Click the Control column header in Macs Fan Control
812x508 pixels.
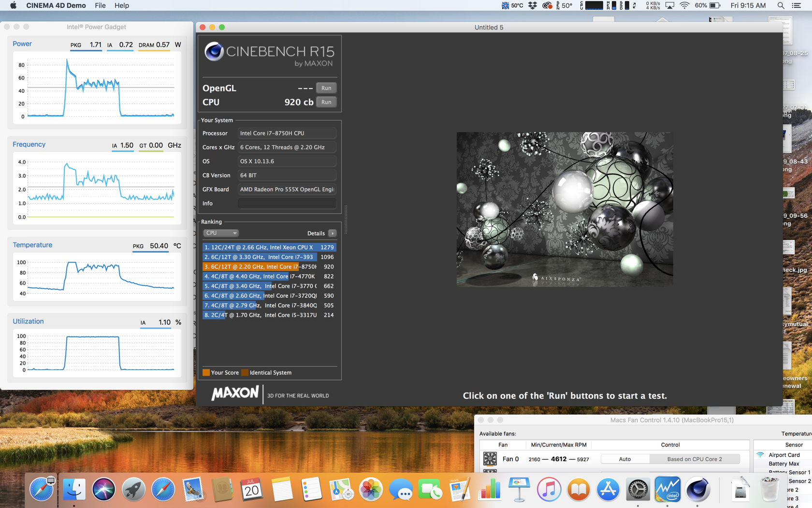click(x=670, y=445)
